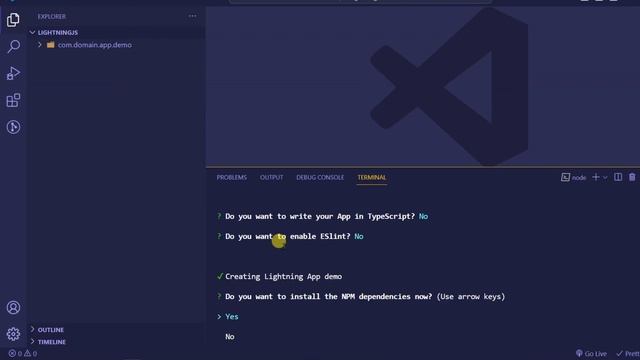Switch to the OUTPUT tab
Viewport: 640px width, 360px height.
271,177
